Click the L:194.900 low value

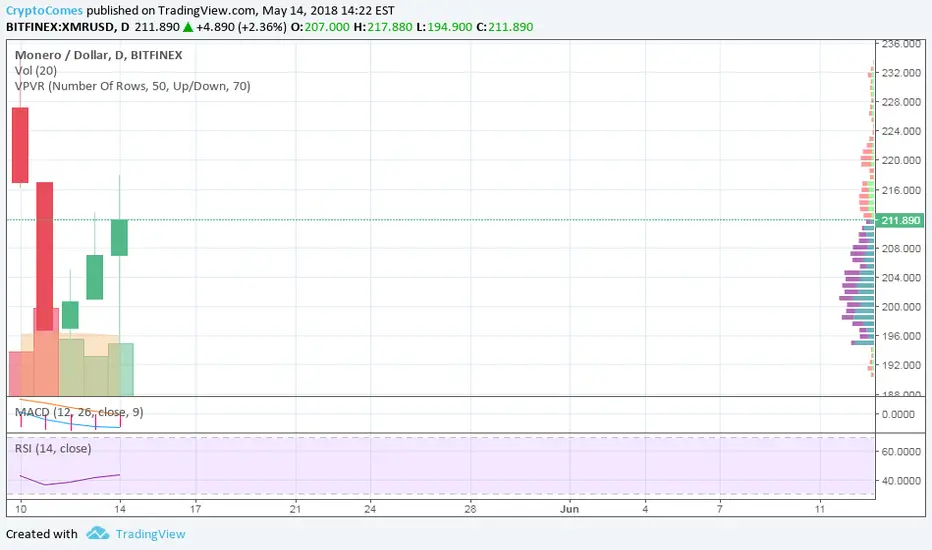445,27
